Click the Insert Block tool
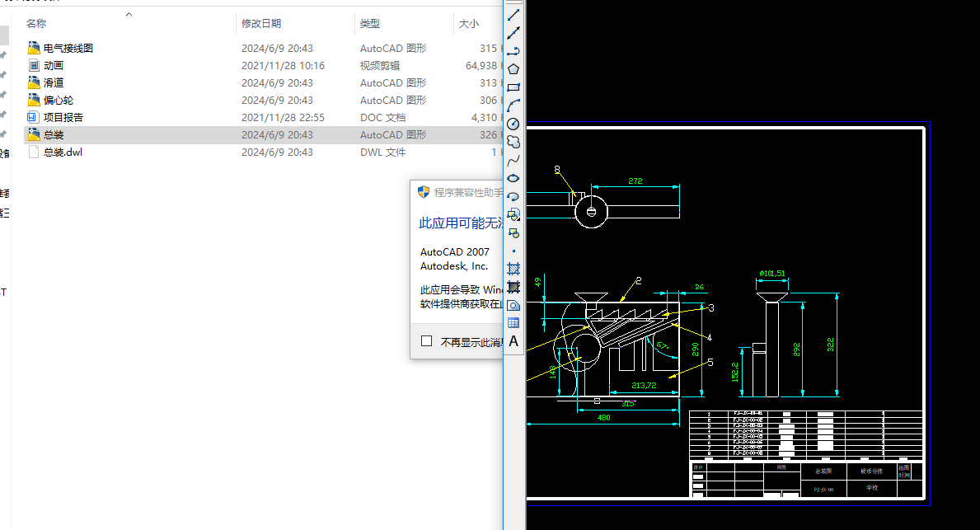This screenshot has width=980, height=530. click(513, 215)
